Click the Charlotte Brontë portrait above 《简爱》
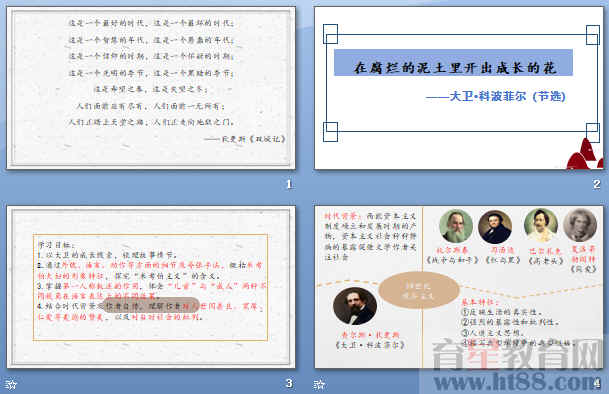 580,225
